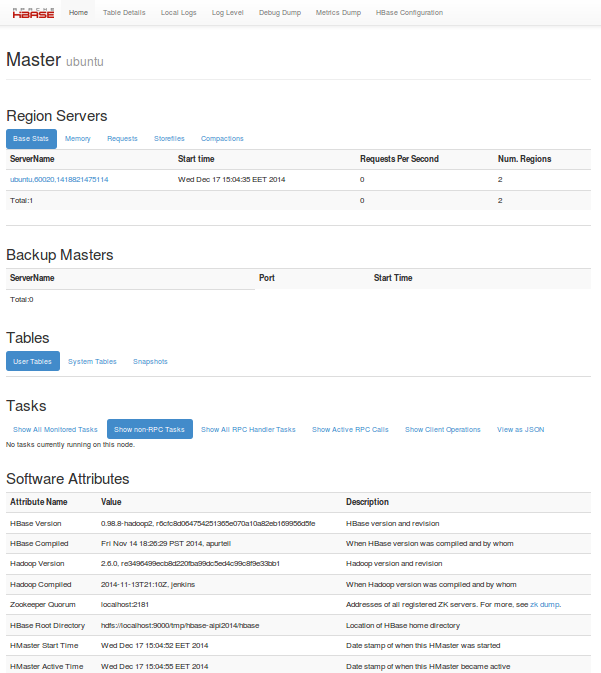
Task: Switch to Compactions tab
Action: click(x=222, y=139)
